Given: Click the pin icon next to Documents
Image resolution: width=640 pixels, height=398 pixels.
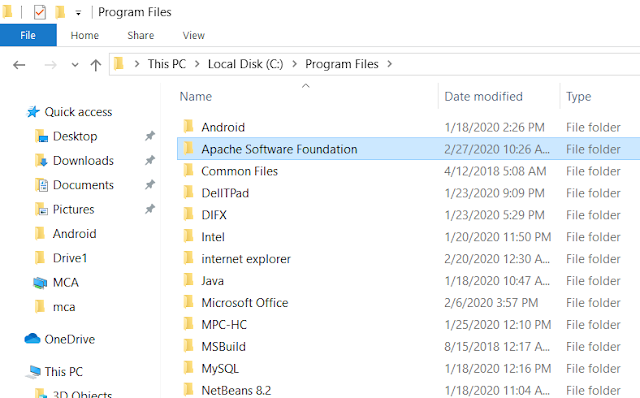Looking at the screenshot, I should pyautogui.click(x=150, y=185).
